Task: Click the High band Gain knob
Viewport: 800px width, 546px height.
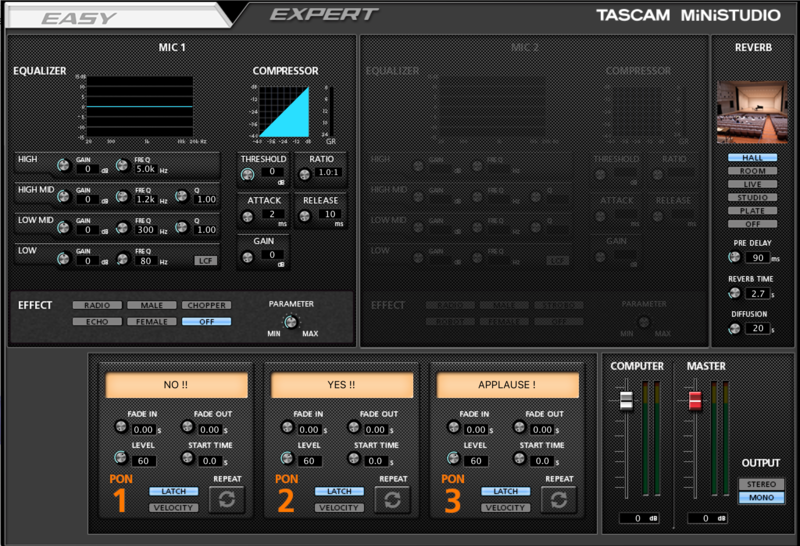Action: pyautogui.click(x=64, y=166)
